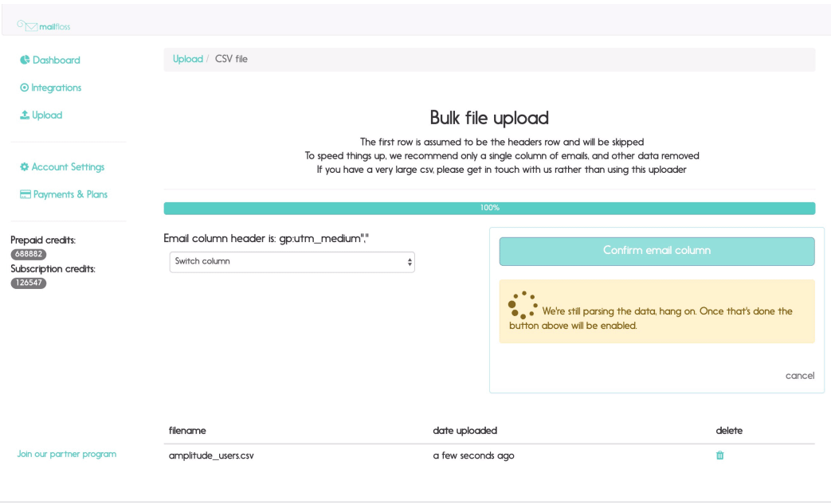Click the Payments & Plans card icon

coord(25,195)
